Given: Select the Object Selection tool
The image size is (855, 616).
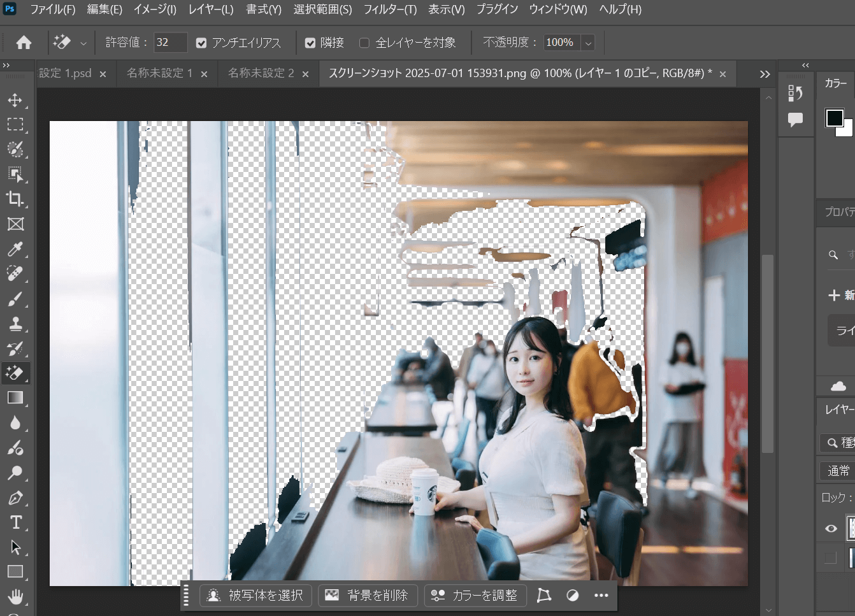Looking at the screenshot, I should [15, 174].
